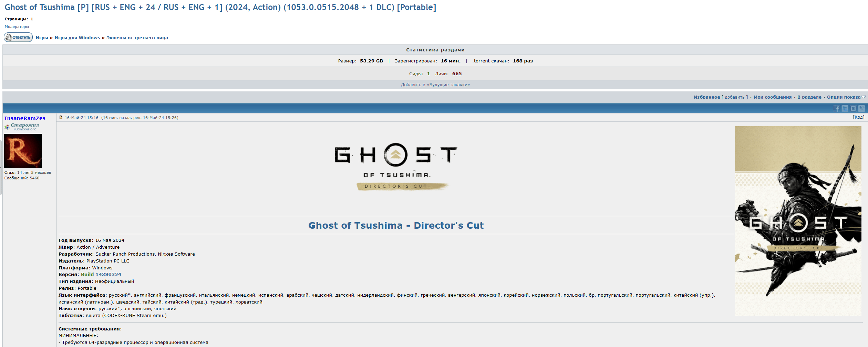The height and width of the screenshot is (347, 868).
Task: Click the Год выпуска 16 мая 2024 text
Action: (x=91, y=240)
